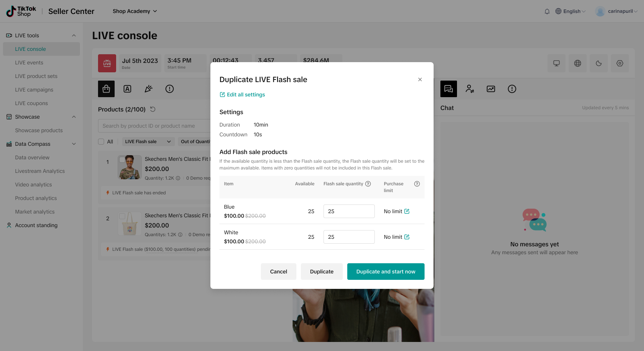Click the notification bell icon
The width and height of the screenshot is (644, 351).
point(547,11)
